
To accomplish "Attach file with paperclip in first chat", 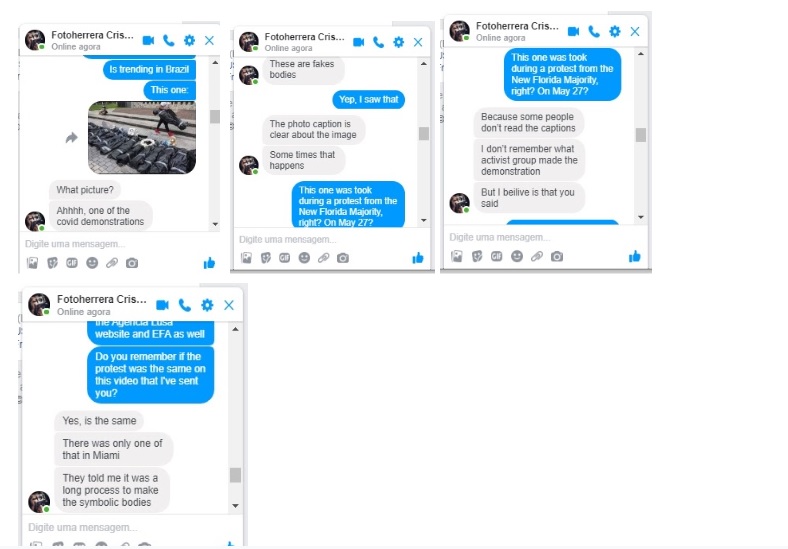I will (x=112, y=263).
